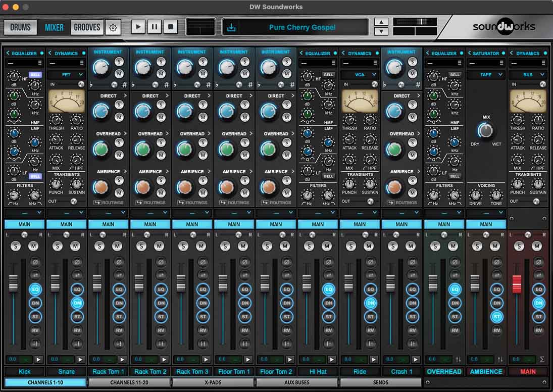Start playback with the Play button
Screen dimensions: 553x392
(x=138, y=27)
